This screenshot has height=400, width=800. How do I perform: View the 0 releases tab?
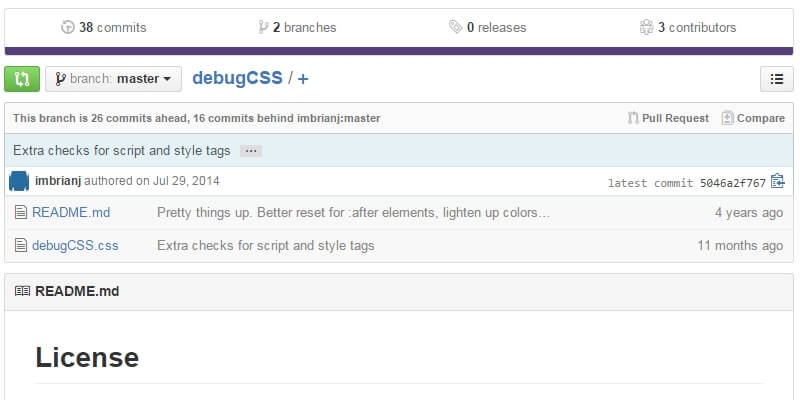[487, 28]
